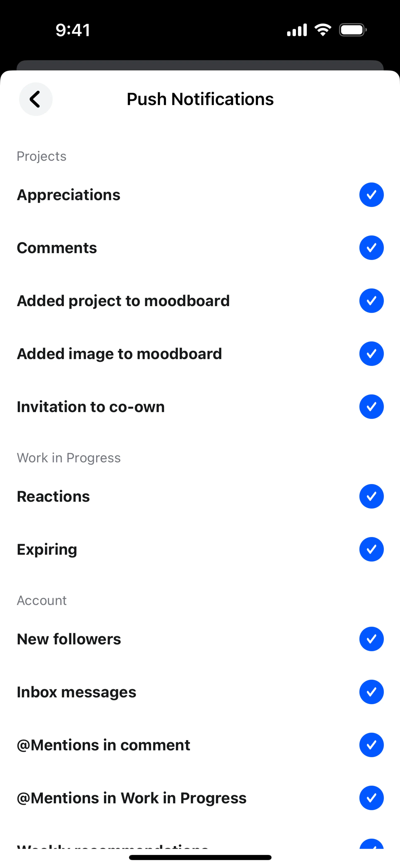The height and width of the screenshot is (868, 400).
Task: Uncheck @Mentions in comment notification
Action: click(x=371, y=745)
